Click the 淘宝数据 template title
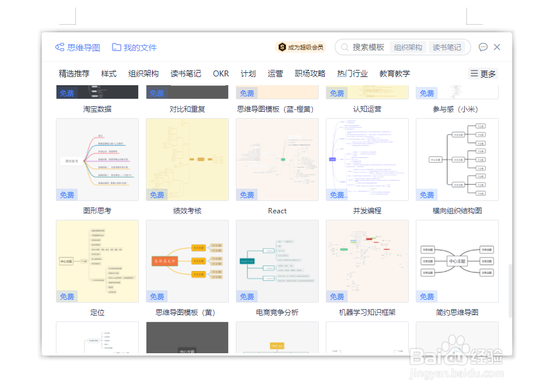The image size is (534, 392). [98, 109]
